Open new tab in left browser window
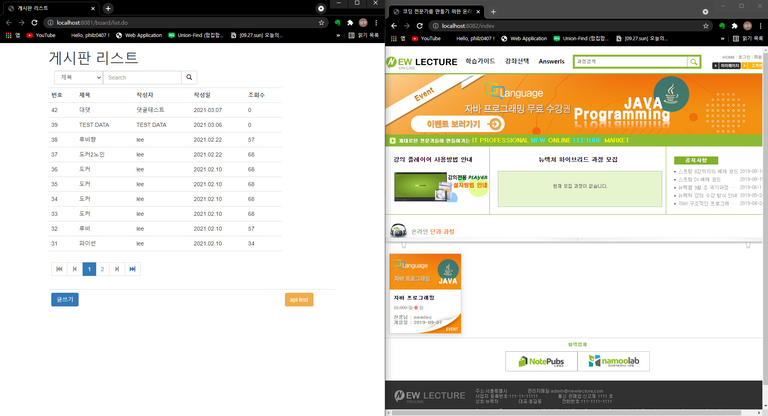 108,8
